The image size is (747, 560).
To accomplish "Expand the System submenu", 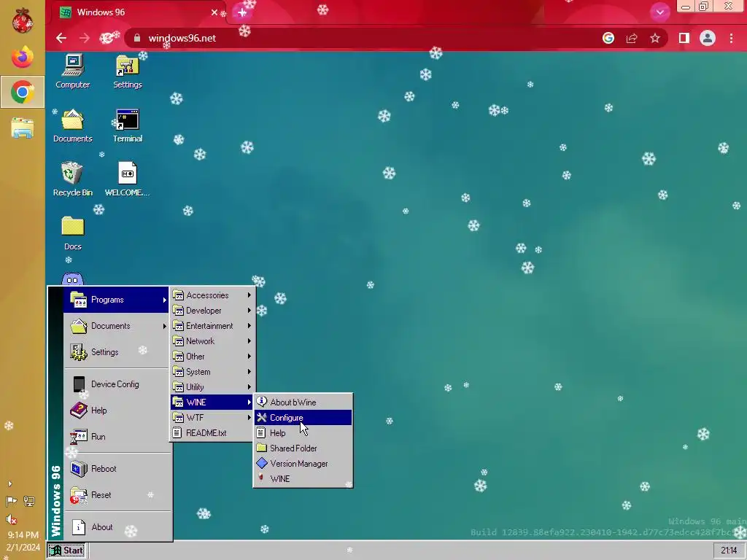I will pyautogui.click(x=212, y=371).
